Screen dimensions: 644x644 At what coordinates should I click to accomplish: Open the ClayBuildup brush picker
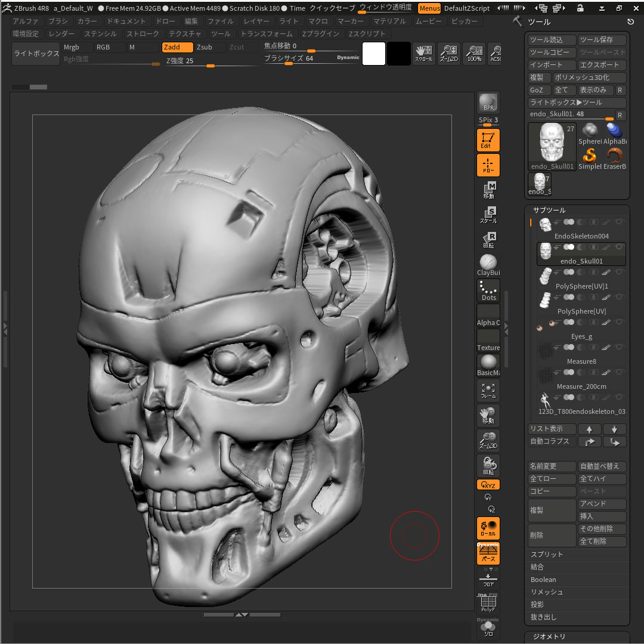tap(488, 265)
